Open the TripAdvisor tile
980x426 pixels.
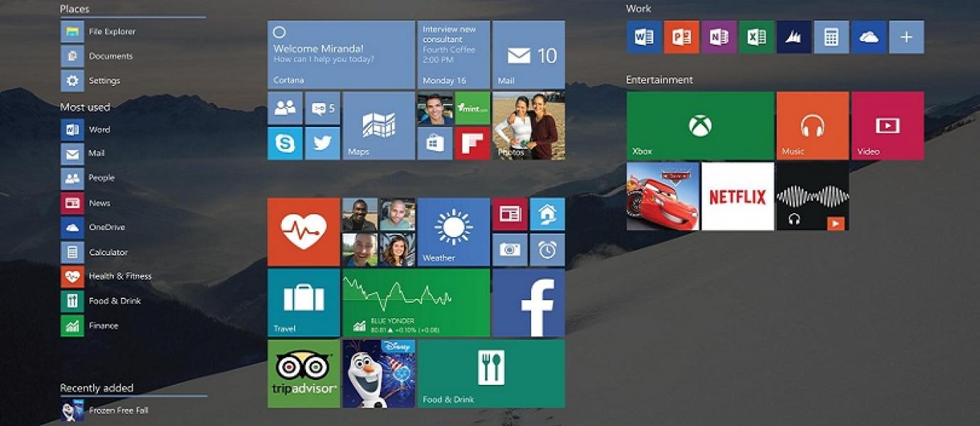pyautogui.click(x=303, y=373)
